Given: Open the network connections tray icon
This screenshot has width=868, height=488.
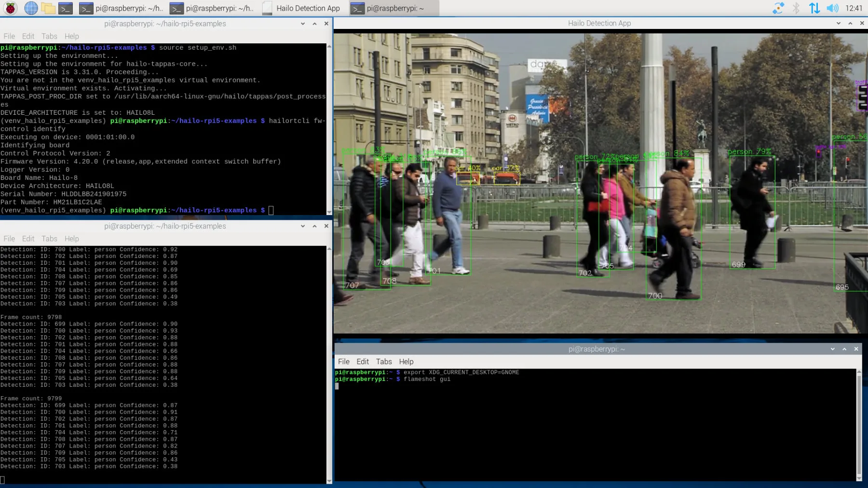Looking at the screenshot, I should (814, 8).
